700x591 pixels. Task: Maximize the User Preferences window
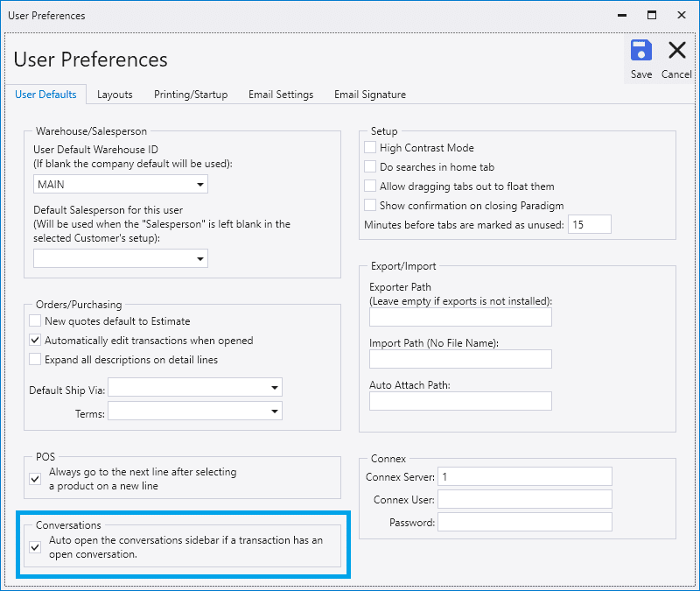click(x=652, y=15)
